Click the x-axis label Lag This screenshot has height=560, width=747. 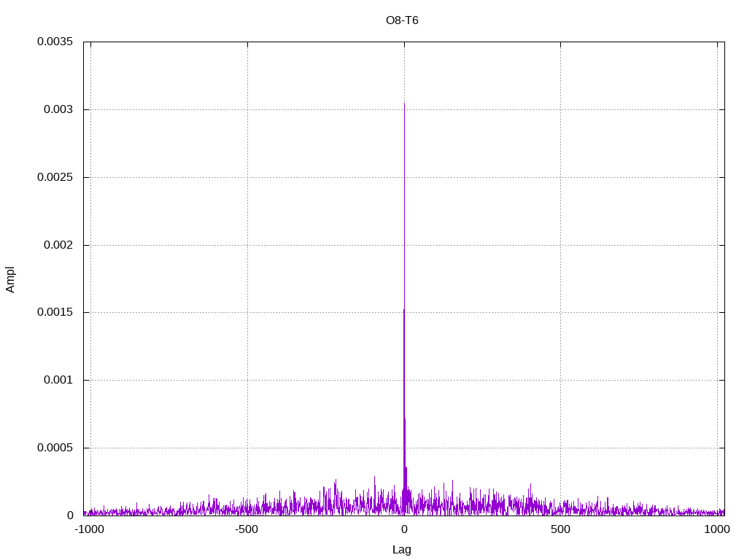point(402,550)
